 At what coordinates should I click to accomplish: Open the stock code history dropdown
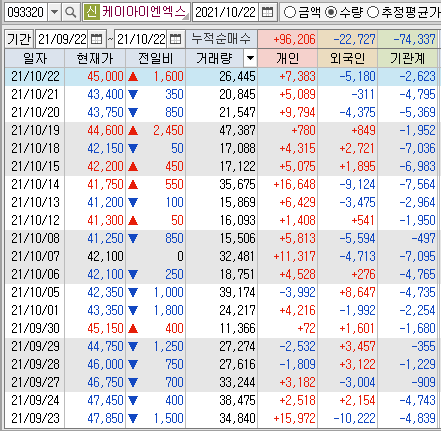[54, 12]
